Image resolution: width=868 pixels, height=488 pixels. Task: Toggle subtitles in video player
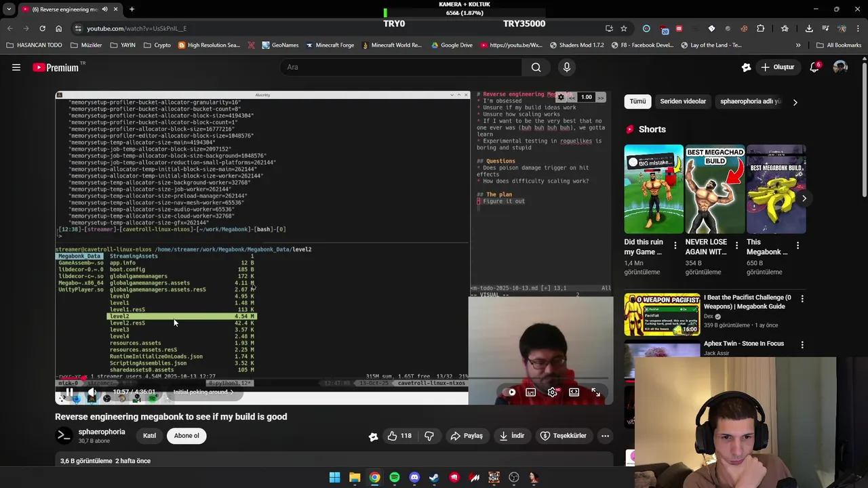click(x=531, y=392)
